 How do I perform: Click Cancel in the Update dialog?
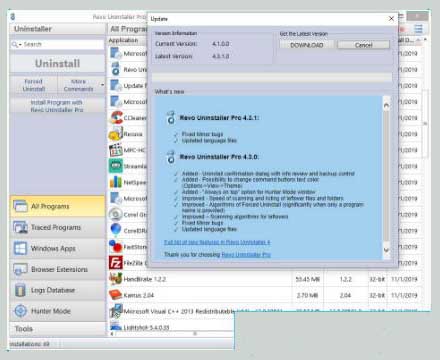364,45
